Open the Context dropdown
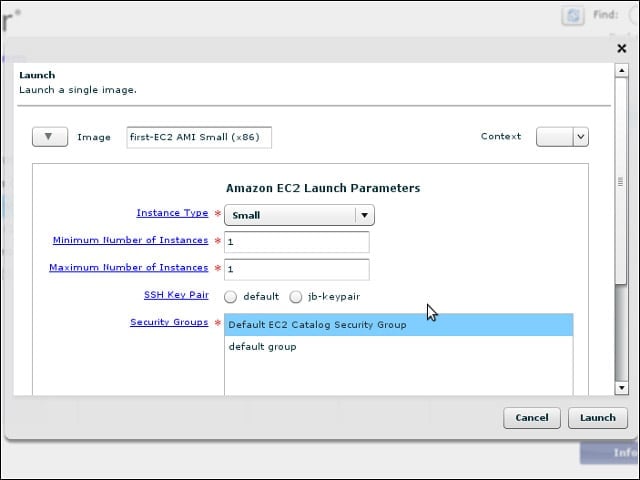Screen dimensions: 640x480 click(562, 137)
